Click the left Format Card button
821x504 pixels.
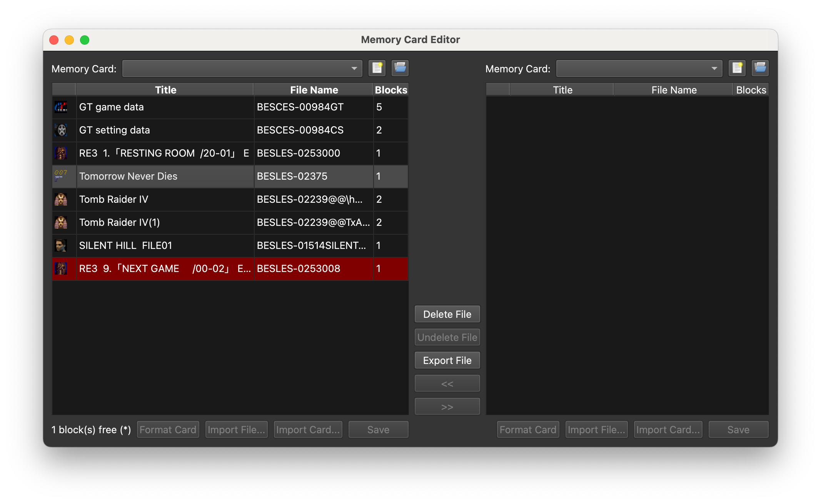(x=168, y=430)
